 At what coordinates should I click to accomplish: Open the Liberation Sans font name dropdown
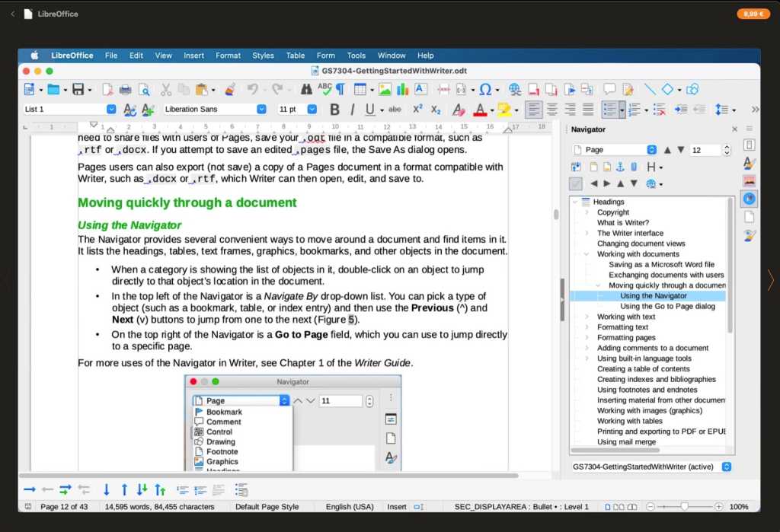[262, 110]
